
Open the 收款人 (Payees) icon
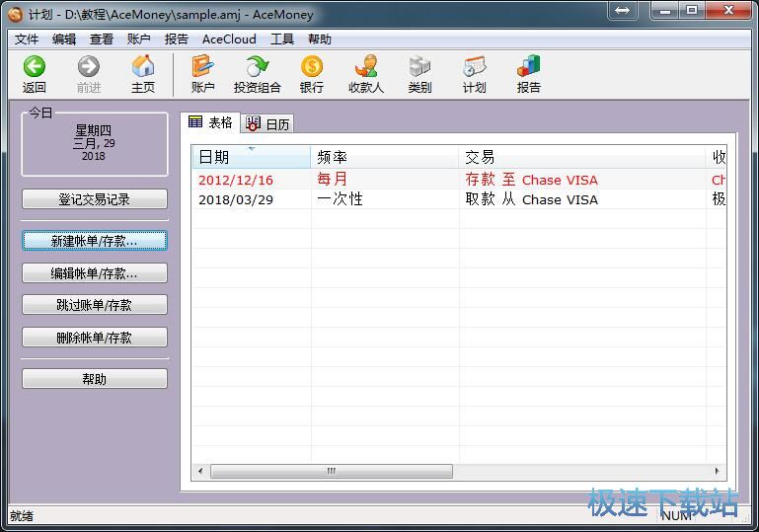[366, 66]
